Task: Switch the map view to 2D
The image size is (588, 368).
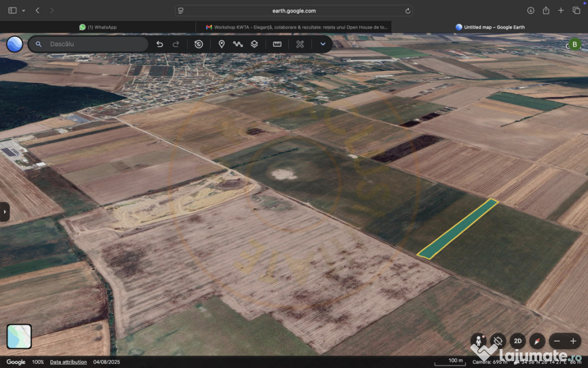Action: coord(517,340)
